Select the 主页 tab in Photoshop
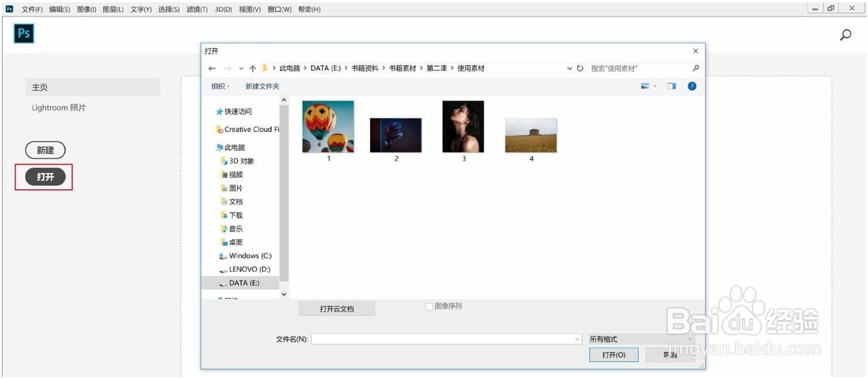 (93, 87)
